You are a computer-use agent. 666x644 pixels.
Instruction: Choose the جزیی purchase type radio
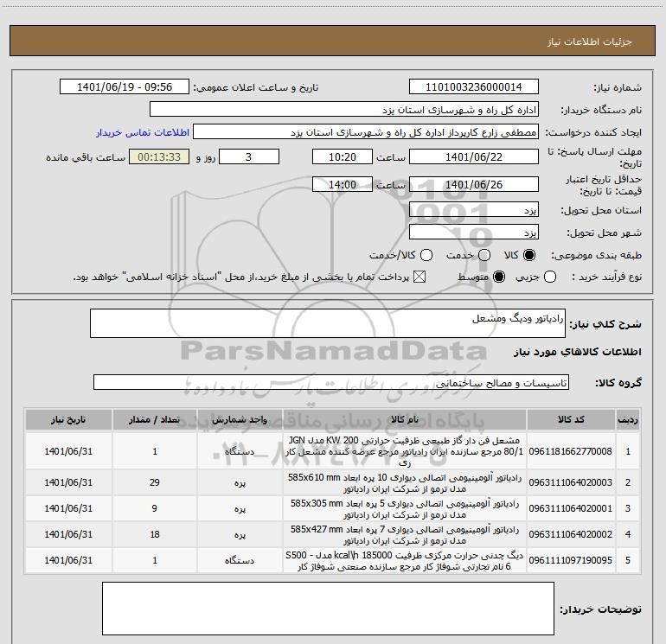550,277
